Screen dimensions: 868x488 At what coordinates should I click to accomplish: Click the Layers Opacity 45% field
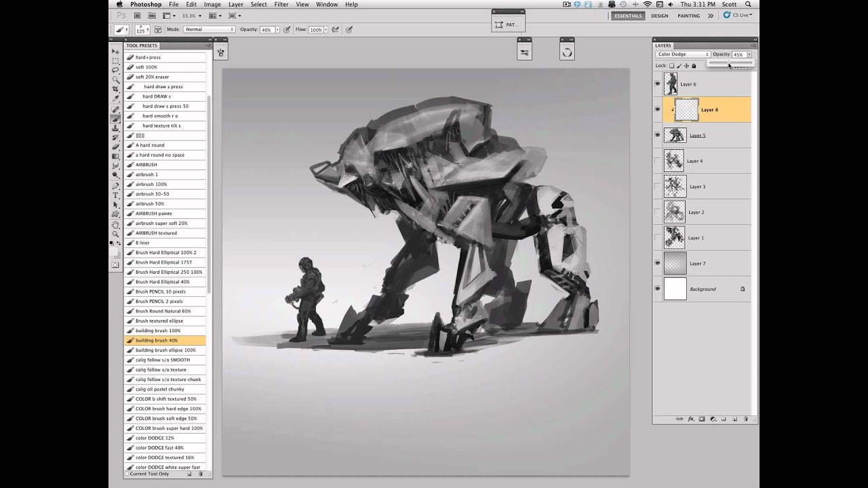point(738,54)
